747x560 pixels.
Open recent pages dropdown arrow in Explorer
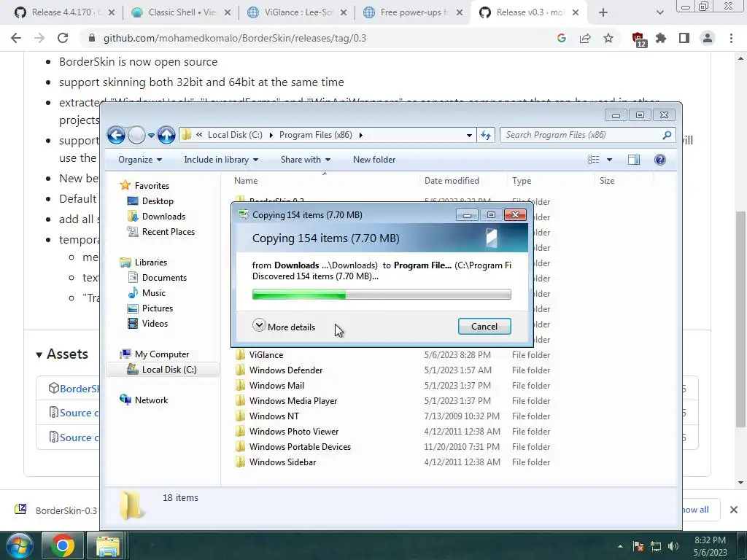point(151,136)
